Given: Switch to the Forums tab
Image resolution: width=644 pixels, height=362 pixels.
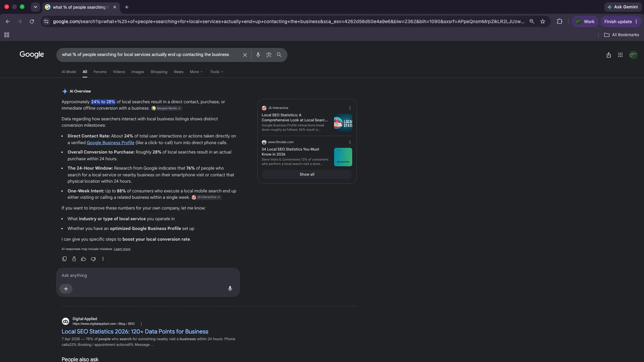Looking at the screenshot, I should coord(100,72).
